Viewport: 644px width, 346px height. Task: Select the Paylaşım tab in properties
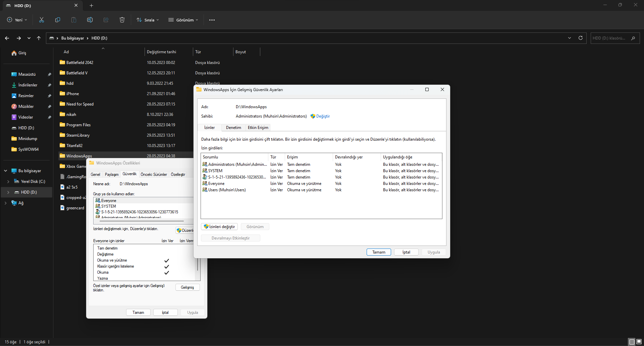[112, 175]
